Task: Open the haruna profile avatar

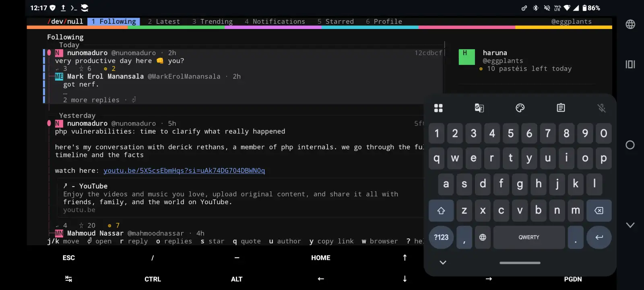Action: (467, 57)
